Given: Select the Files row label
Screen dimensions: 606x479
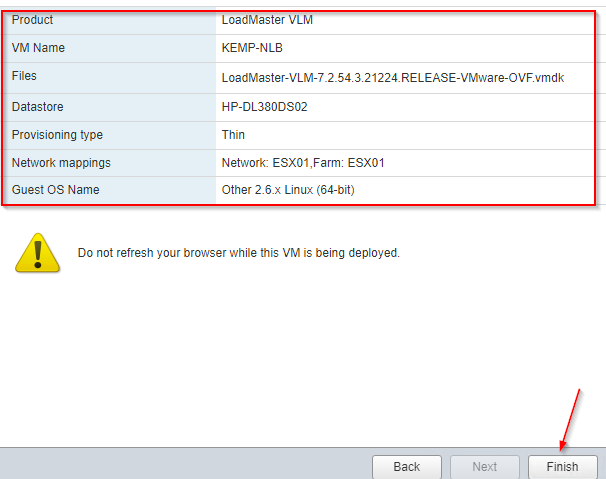Looking at the screenshot, I should click(x=24, y=76).
